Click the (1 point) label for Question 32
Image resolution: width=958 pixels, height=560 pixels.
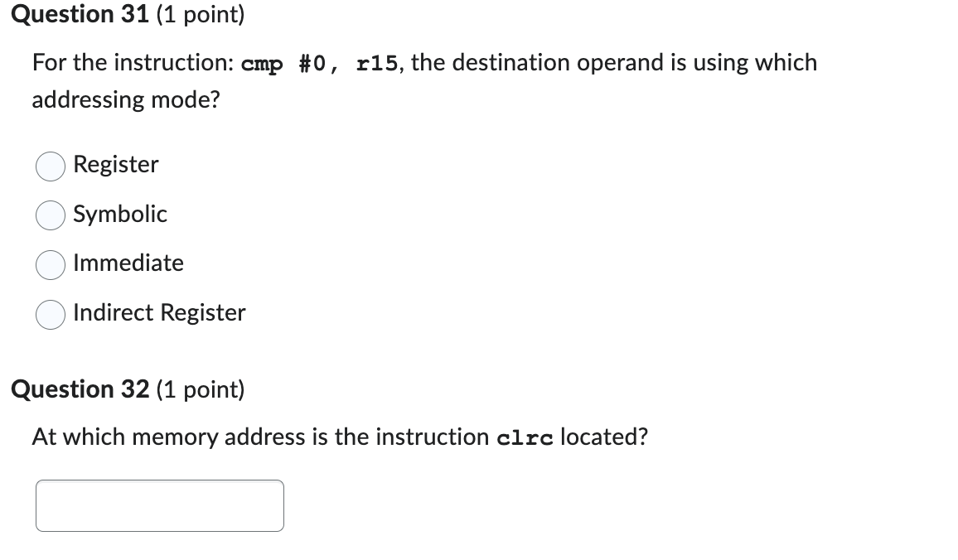coord(199,389)
